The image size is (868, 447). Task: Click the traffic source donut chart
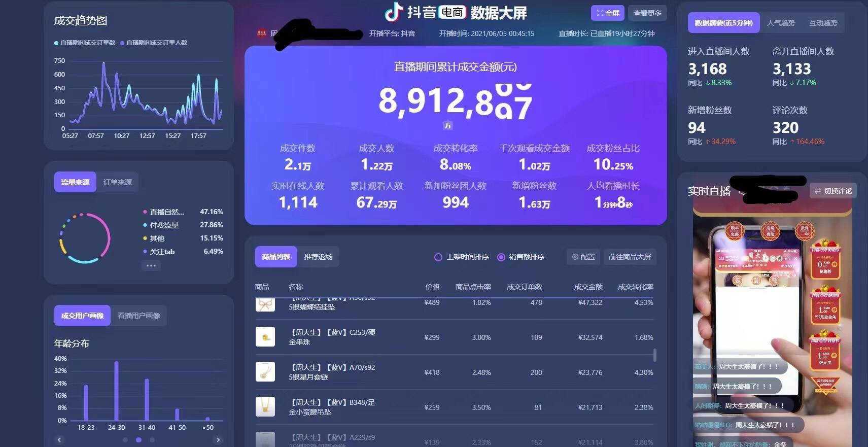tap(85, 238)
